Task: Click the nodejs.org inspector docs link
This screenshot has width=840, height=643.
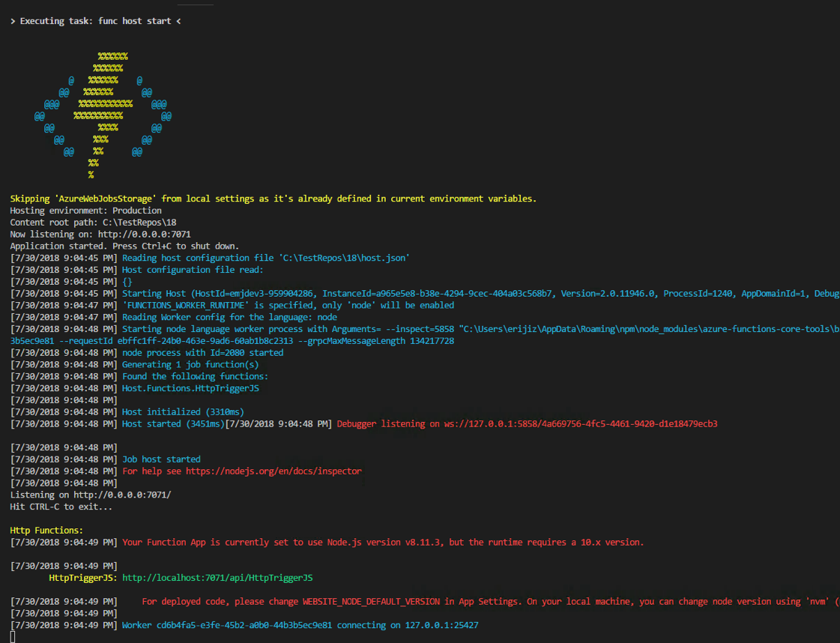Action: click(x=274, y=471)
